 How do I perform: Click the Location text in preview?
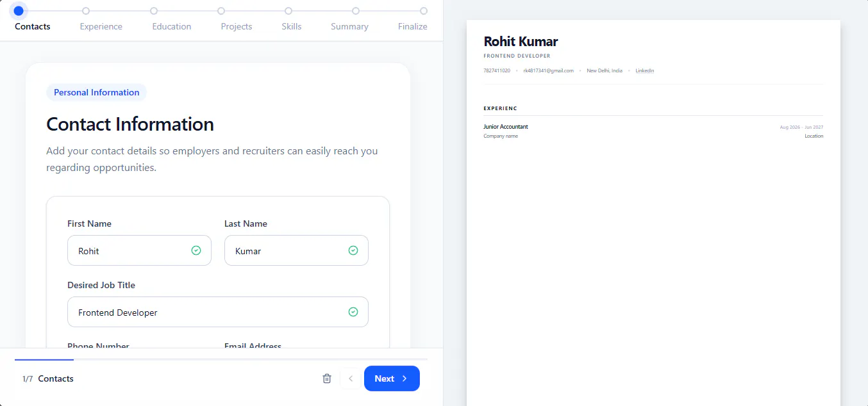pos(814,136)
